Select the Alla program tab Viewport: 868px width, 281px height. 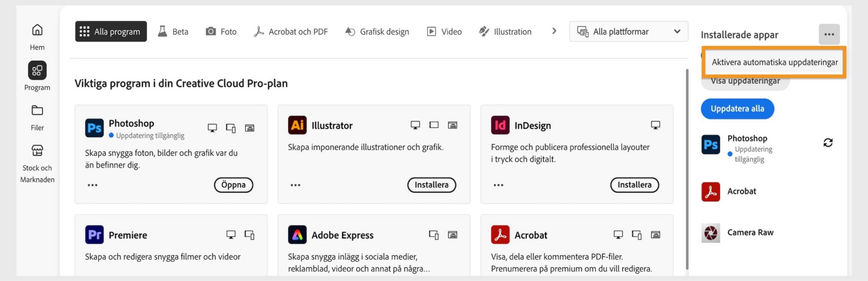111,31
